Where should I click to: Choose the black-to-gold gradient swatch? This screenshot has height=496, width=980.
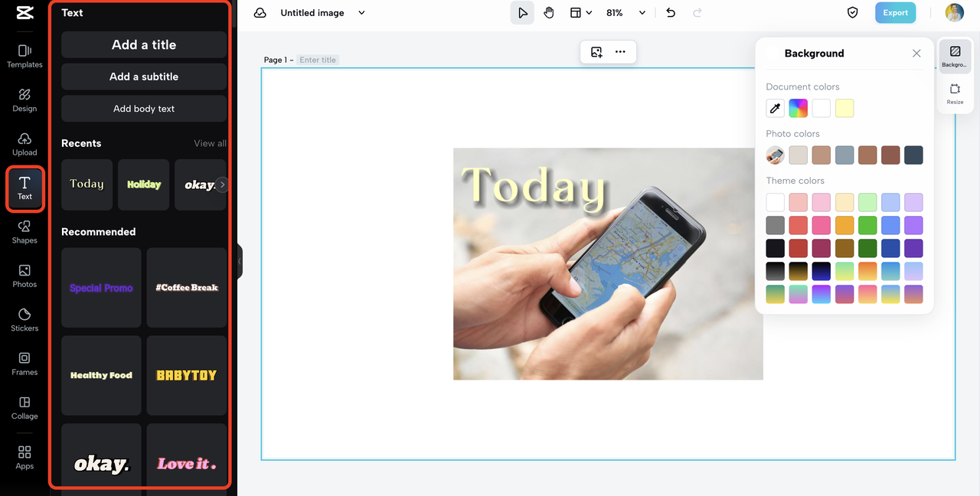tap(799, 271)
